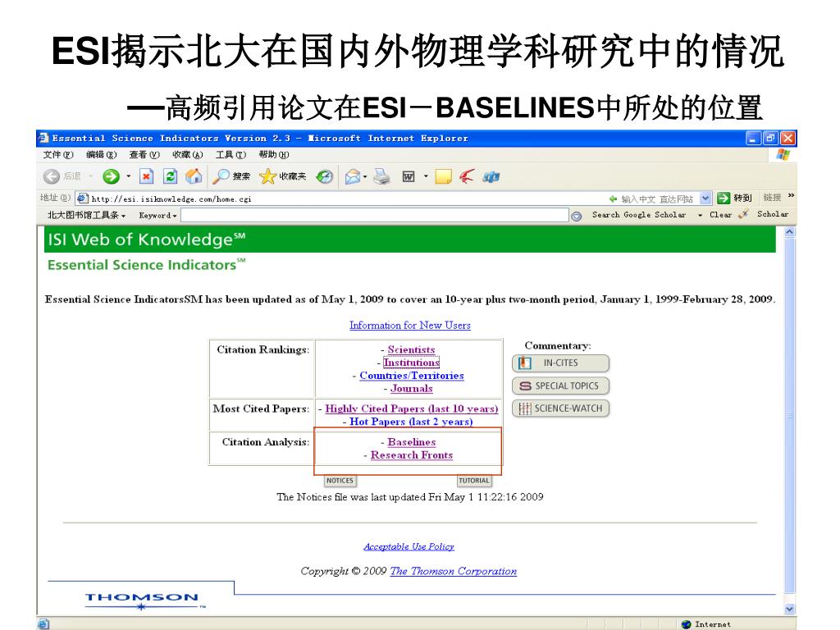The image size is (840, 630).
Task: Click the Clear toolbar button
Action: pyautogui.click(x=720, y=215)
